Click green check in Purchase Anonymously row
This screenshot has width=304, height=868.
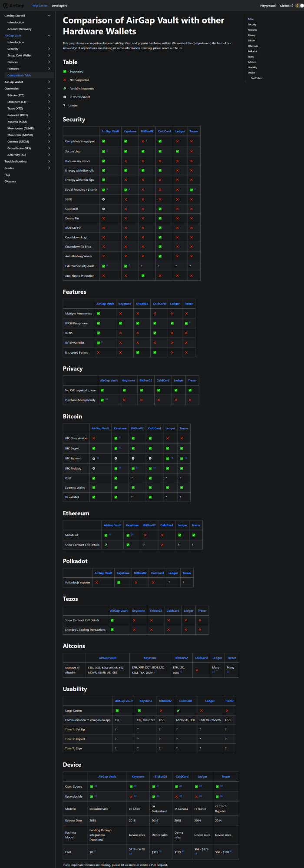coord(102,400)
